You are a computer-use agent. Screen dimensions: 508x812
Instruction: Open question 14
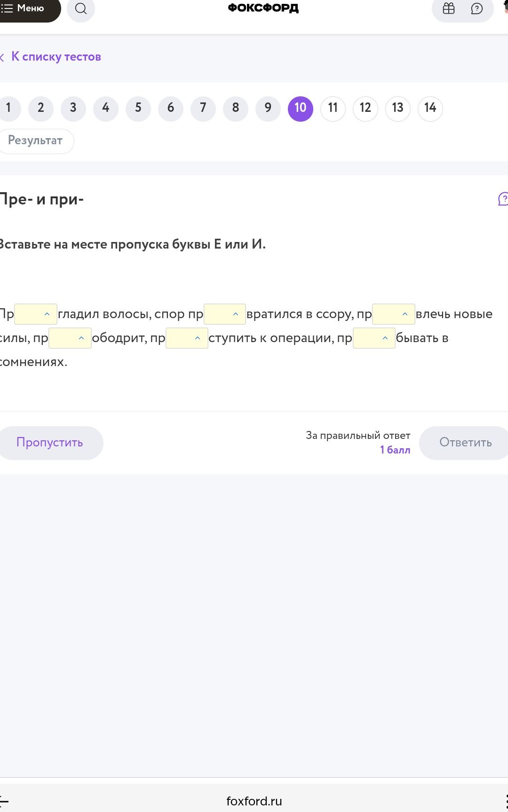430,108
